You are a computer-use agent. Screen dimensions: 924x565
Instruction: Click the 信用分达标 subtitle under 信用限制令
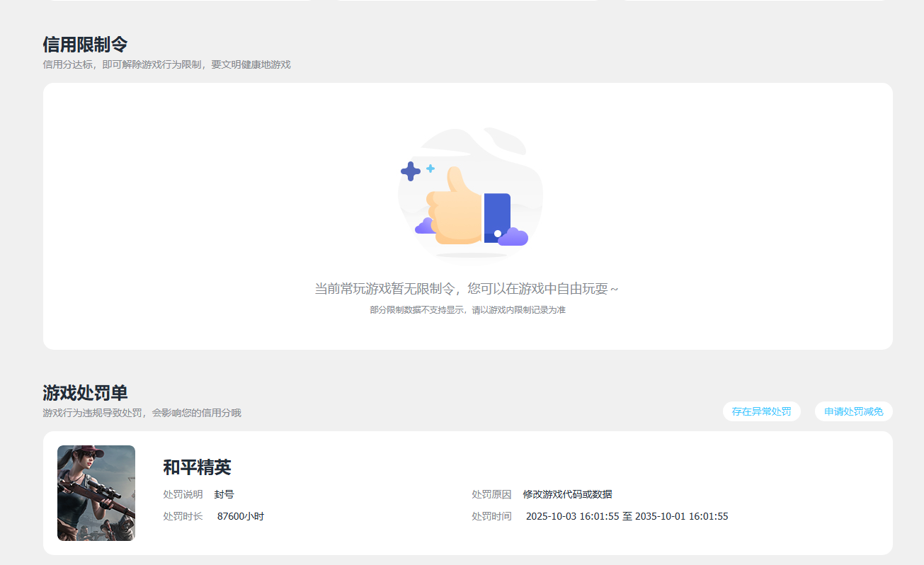pyautogui.click(x=166, y=64)
